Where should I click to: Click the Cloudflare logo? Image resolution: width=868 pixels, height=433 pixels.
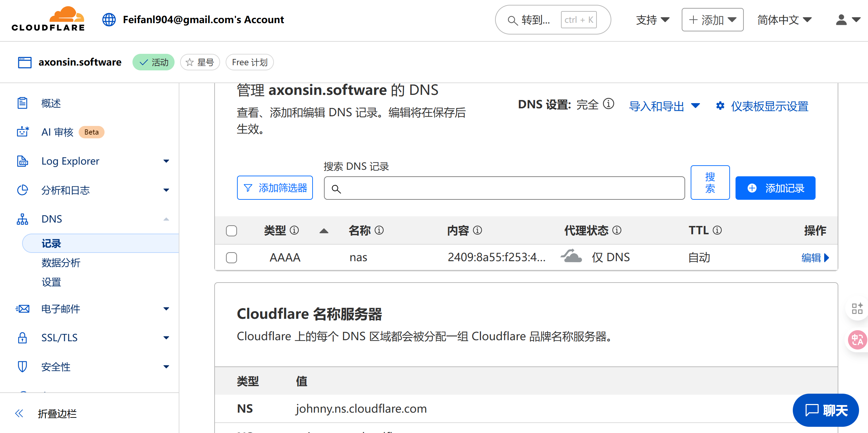coord(48,19)
